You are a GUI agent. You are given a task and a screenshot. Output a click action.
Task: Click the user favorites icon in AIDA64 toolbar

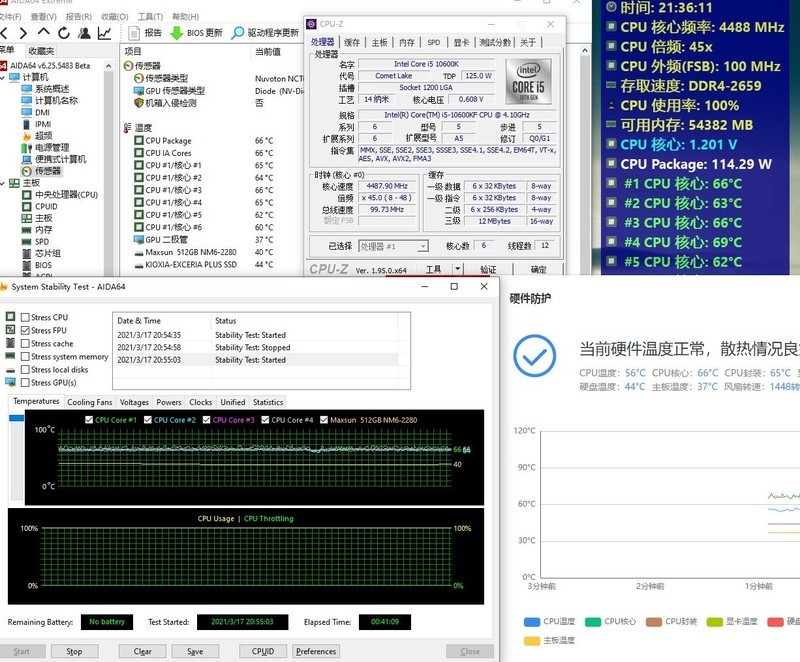[83, 33]
